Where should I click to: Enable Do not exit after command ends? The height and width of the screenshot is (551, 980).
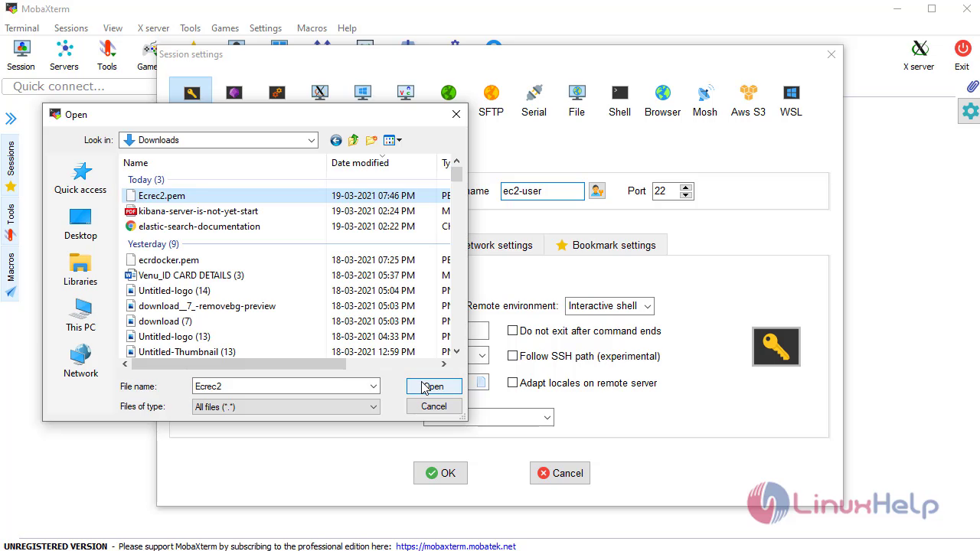[513, 331]
